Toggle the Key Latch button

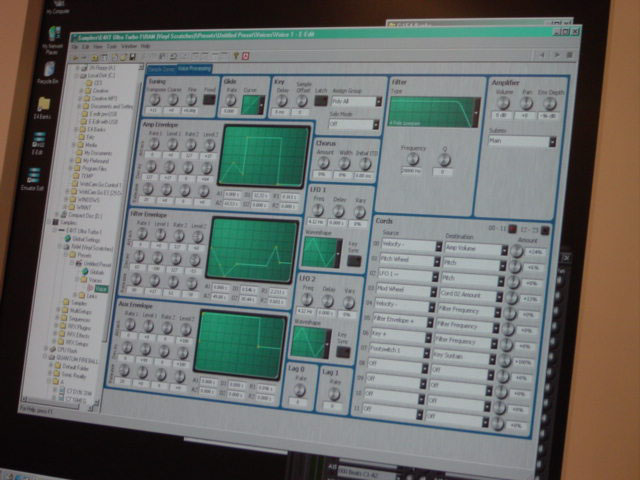[321, 100]
